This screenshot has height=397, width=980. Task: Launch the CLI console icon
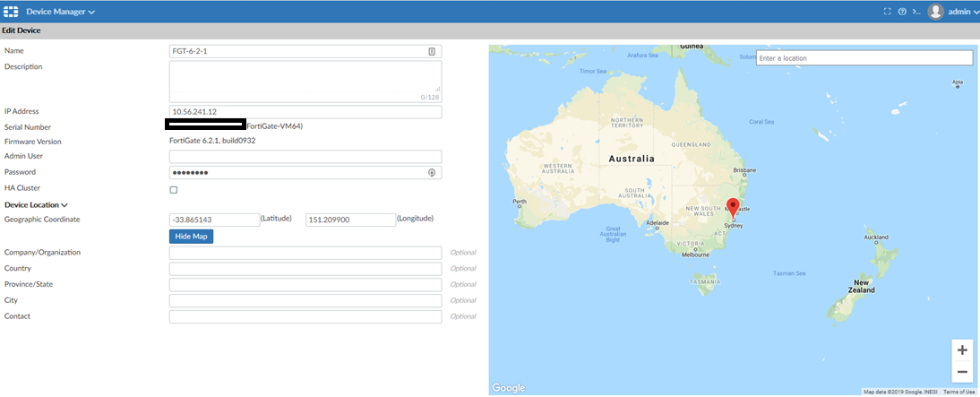pos(916,12)
